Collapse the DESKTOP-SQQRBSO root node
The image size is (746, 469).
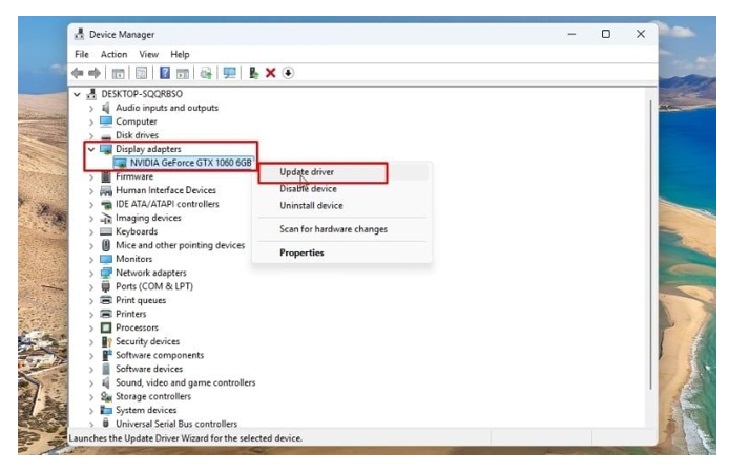[77, 94]
